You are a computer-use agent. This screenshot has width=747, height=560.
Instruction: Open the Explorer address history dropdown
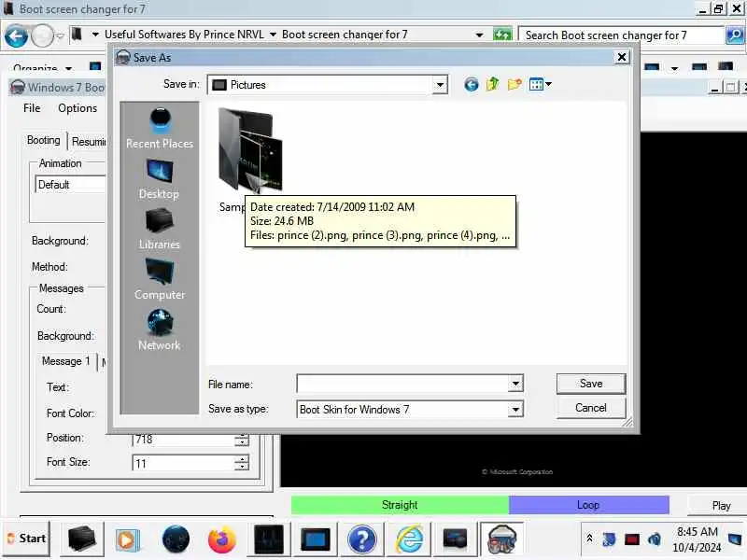pos(479,35)
